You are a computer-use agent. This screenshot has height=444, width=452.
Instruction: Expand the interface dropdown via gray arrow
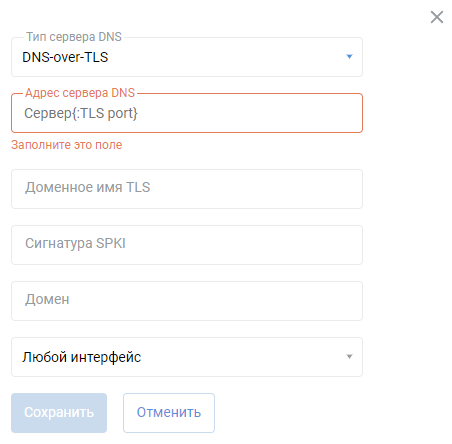(x=349, y=357)
